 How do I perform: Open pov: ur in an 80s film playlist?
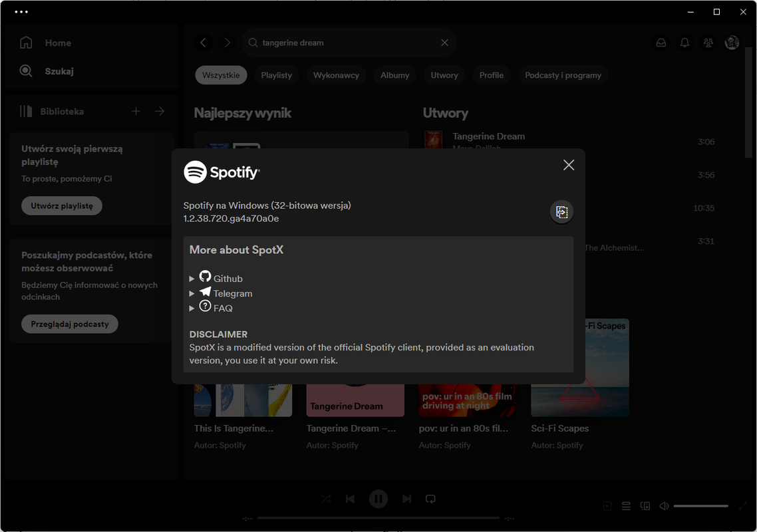coord(468,400)
